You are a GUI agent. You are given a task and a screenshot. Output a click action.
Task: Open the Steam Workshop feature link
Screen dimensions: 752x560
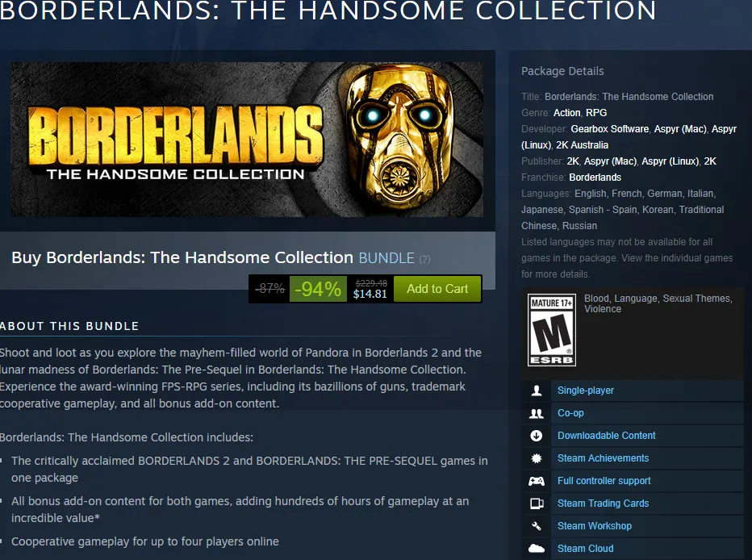click(594, 525)
